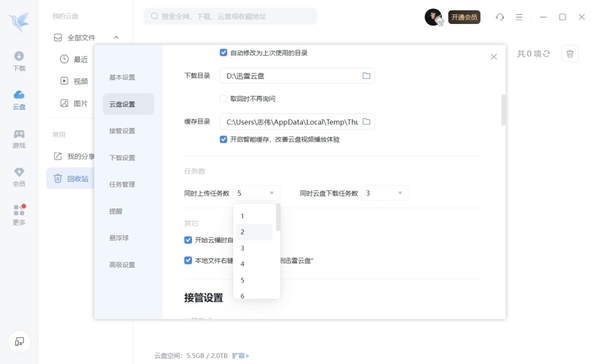Toggle 开始云播时 checkbox
Viewport: 600px width, 364px height.
pos(188,240)
